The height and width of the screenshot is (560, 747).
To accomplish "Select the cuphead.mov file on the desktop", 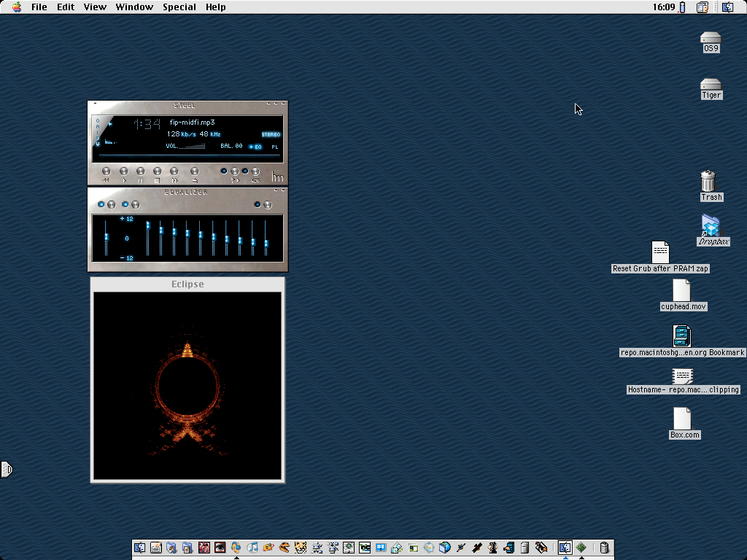I will (x=681, y=290).
